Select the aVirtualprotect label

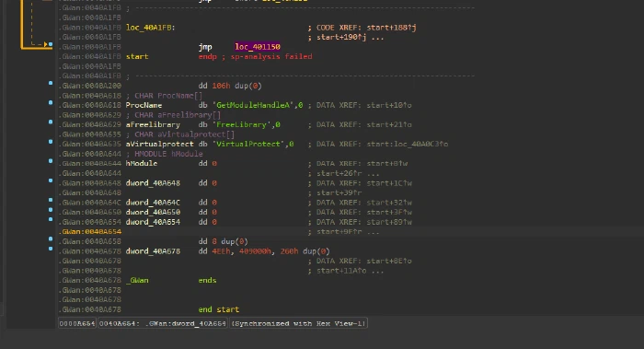pyautogui.click(x=159, y=144)
